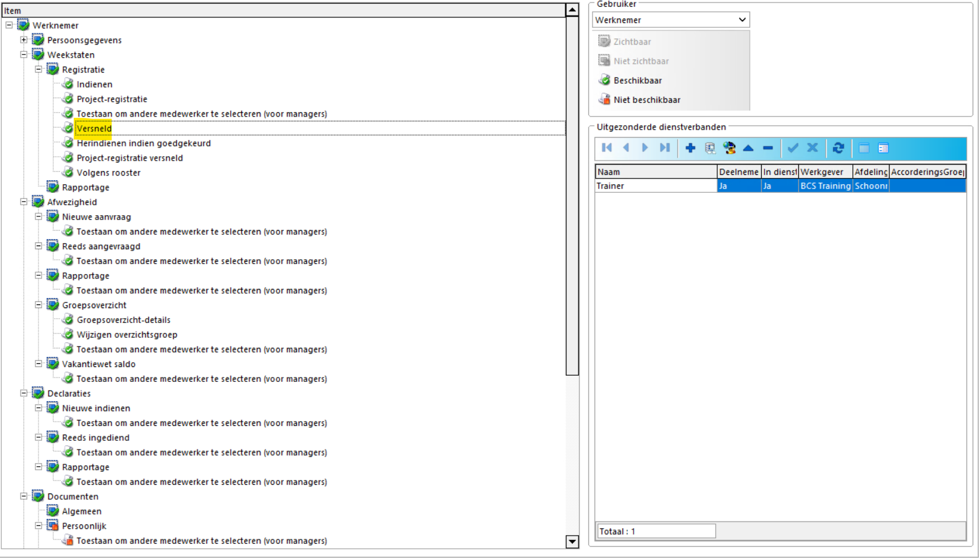Image resolution: width=980 pixels, height=558 pixels.
Task: Click the tree vertical scrollbar thumb
Action: pos(572,195)
